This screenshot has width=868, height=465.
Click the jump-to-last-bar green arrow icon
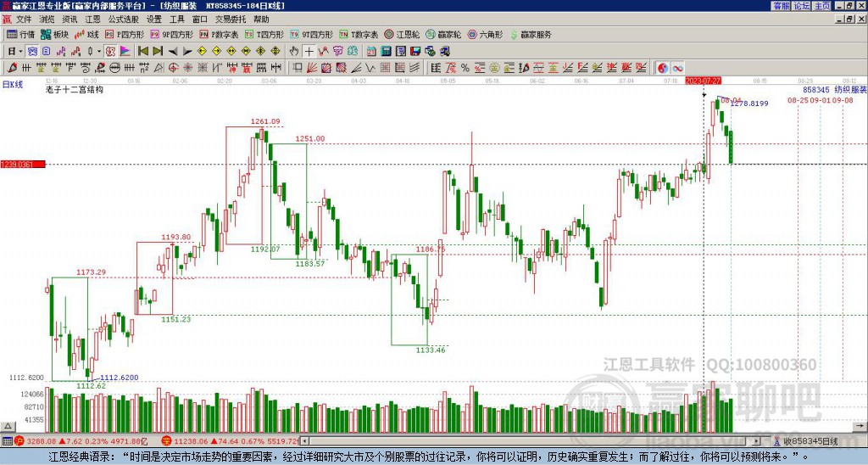(x=158, y=51)
